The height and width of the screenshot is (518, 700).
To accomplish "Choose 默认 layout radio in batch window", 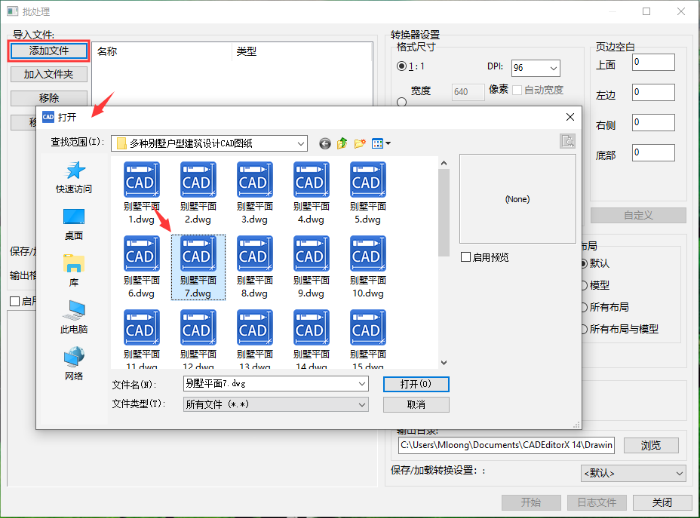I will point(584,263).
